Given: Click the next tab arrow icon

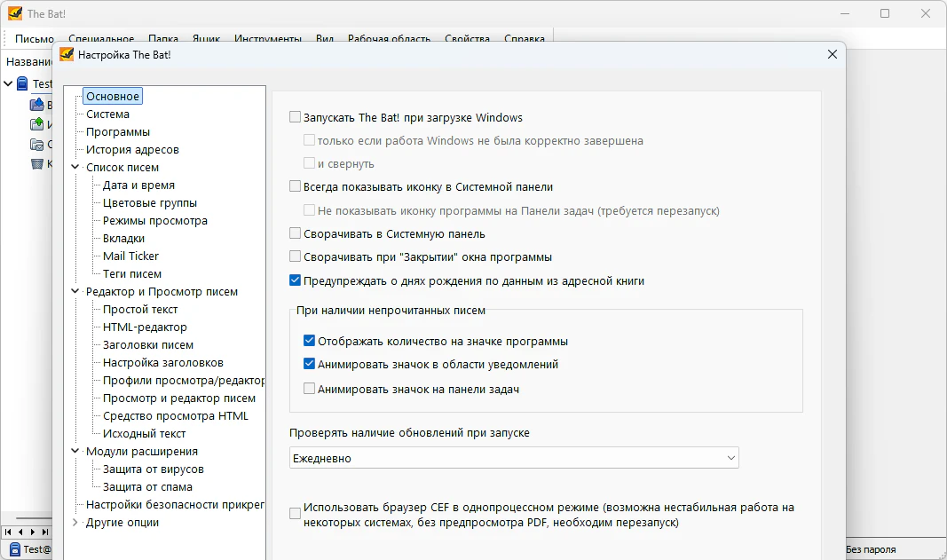Looking at the screenshot, I should [x=33, y=532].
